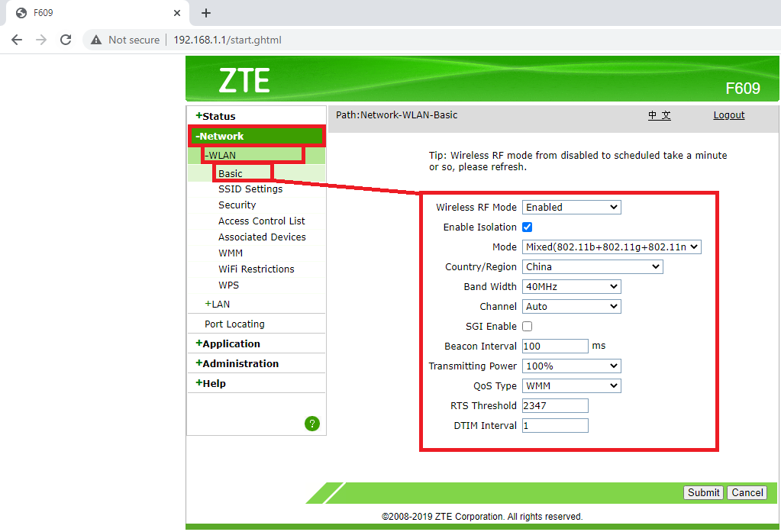Open the SSID Settings page
Image resolution: width=781 pixels, height=532 pixels.
(250, 189)
